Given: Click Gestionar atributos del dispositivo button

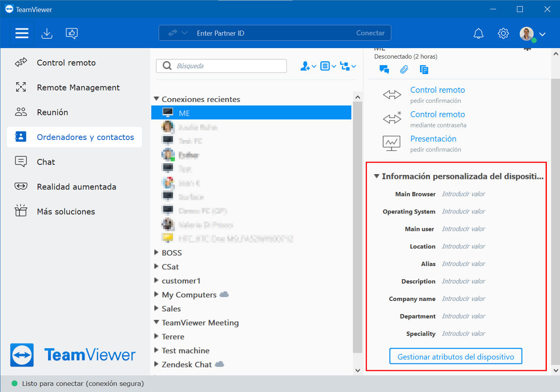Looking at the screenshot, I should point(455,356).
